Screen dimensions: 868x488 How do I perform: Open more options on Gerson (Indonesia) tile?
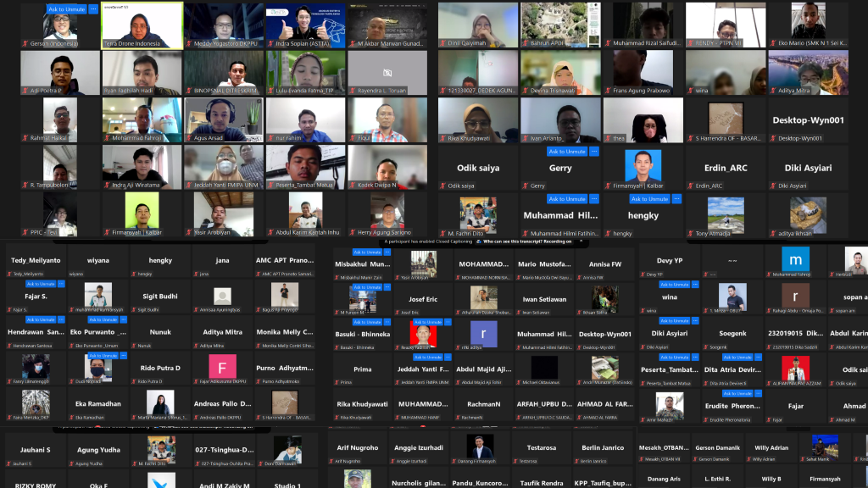93,9
